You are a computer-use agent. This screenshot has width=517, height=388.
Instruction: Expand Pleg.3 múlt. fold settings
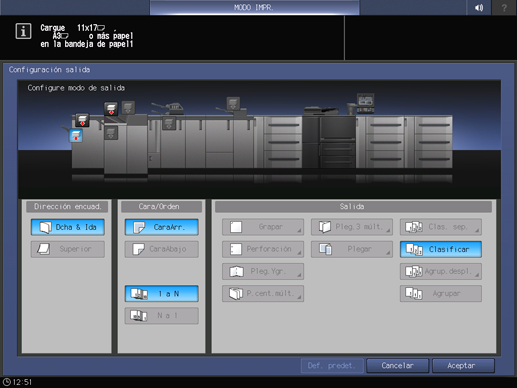coord(352,227)
